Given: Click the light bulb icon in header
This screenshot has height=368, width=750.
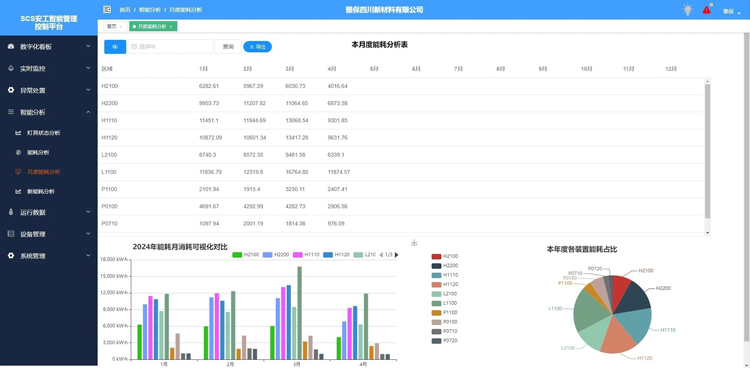Looking at the screenshot, I should 687,10.
